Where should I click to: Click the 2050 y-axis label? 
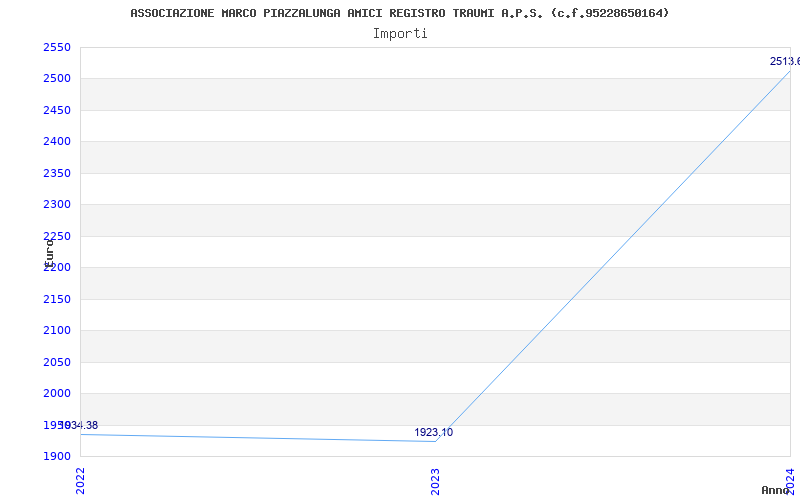pos(57,362)
